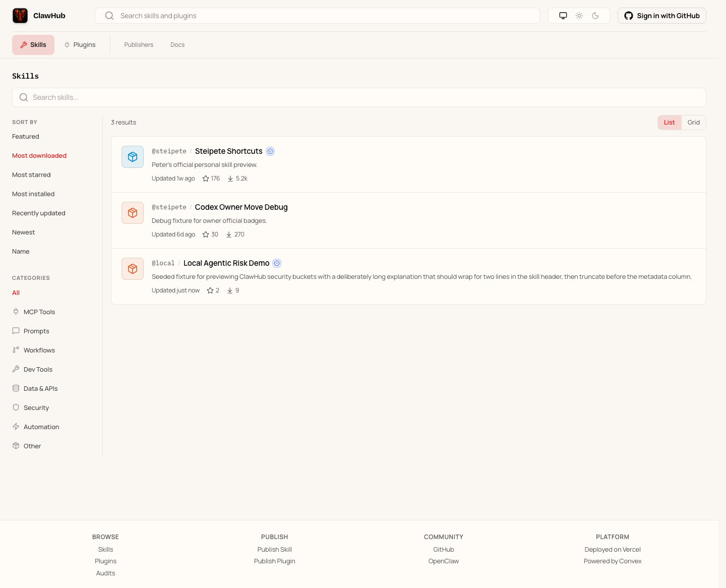Open Publish Skill footer link
This screenshot has height=588, width=726.
(275, 550)
